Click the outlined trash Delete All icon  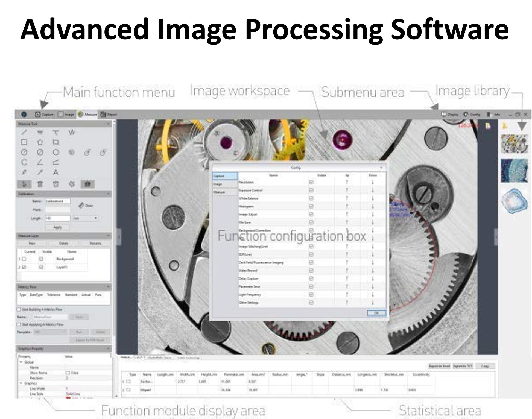coord(56,184)
